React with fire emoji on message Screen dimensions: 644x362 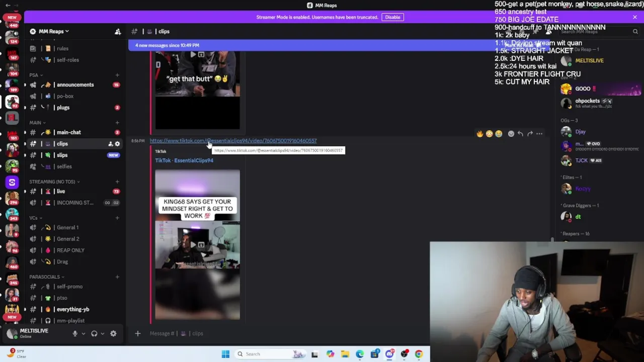[x=479, y=134]
